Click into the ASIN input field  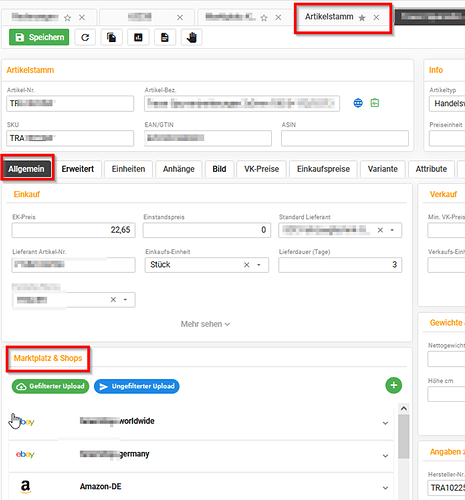click(345, 138)
